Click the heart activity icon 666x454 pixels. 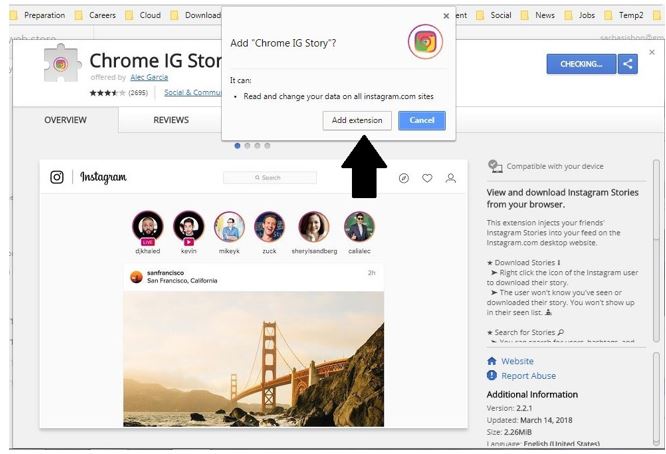(x=427, y=178)
